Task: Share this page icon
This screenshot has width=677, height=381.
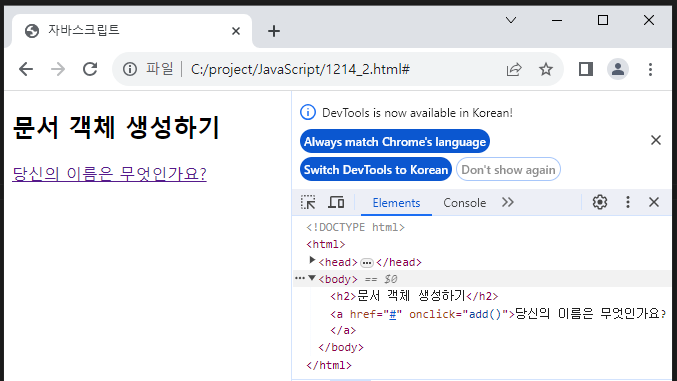Action: click(x=514, y=69)
